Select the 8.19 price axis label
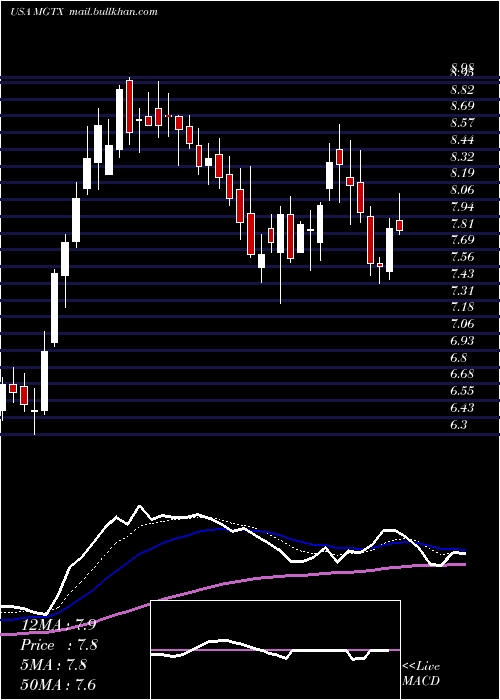Image resolution: width=500 pixels, height=700 pixels. (x=462, y=173)
